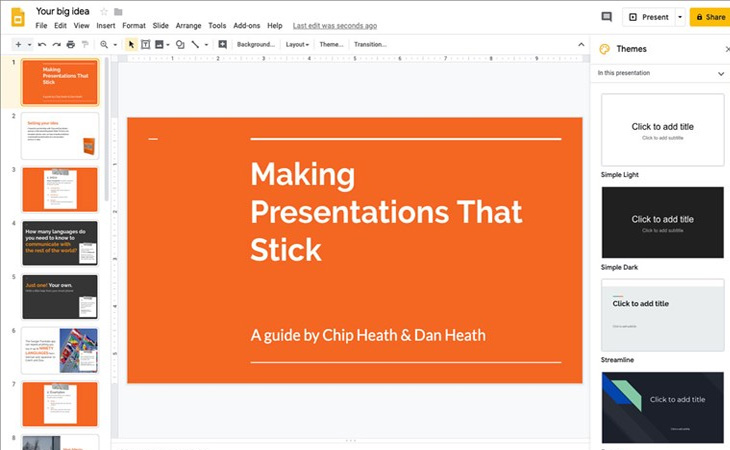This screenshot has height=450, width=730.
Task: Open the Edit menu
Action: point(60,26)
